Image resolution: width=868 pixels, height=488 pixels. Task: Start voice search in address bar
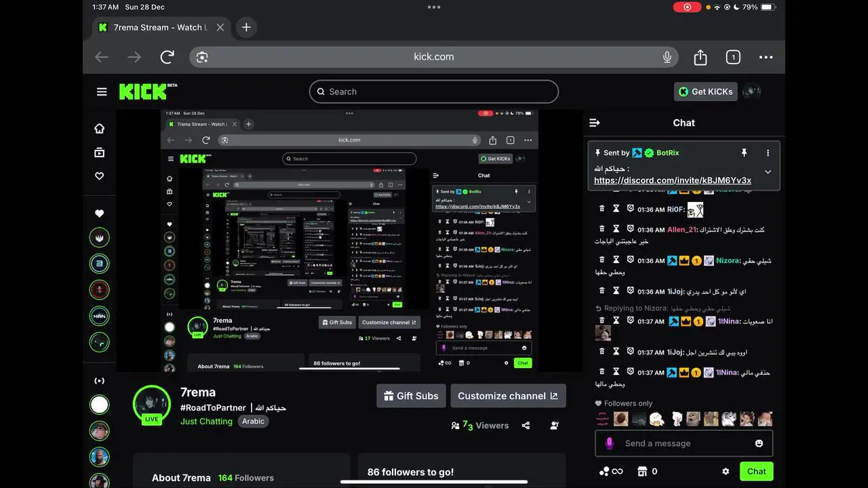pyautogui.click(x=667, y=57)
